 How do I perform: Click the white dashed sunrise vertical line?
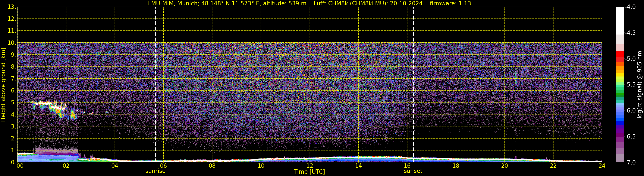156,75
